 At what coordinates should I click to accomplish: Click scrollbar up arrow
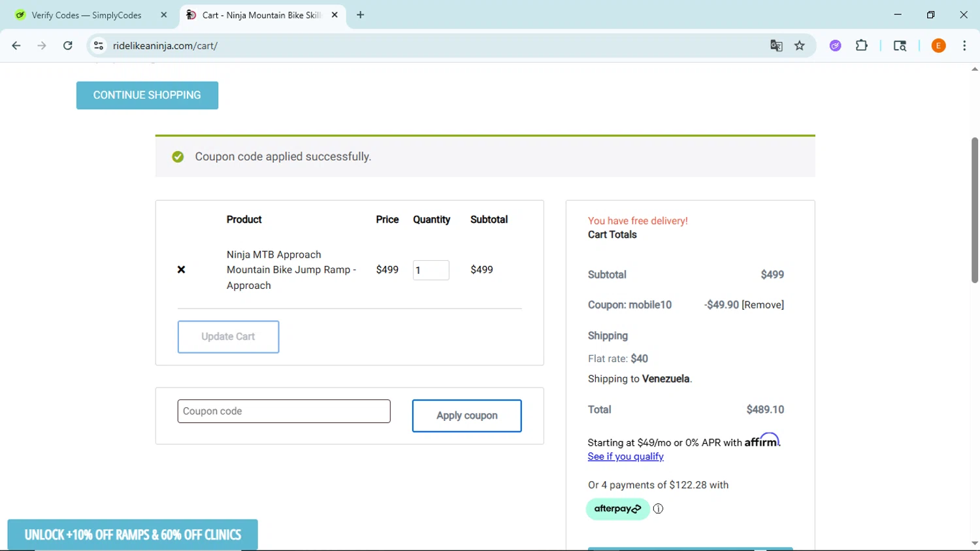pos(974,69)
